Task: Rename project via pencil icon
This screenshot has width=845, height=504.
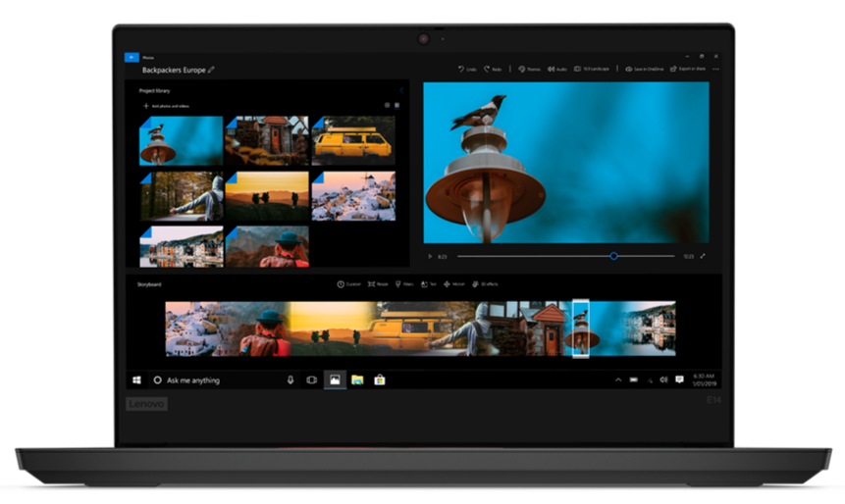Action: [211, 71]
